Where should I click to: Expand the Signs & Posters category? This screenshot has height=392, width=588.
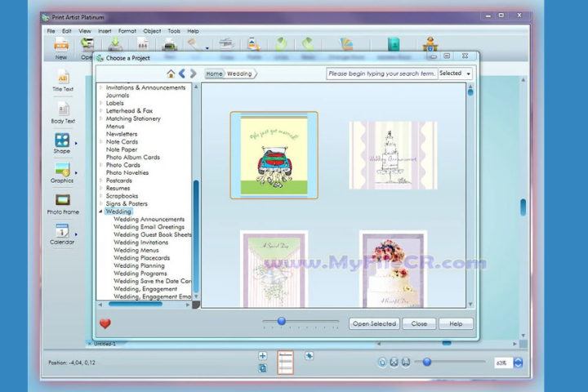pyautogui.click(x=100, y=203)
